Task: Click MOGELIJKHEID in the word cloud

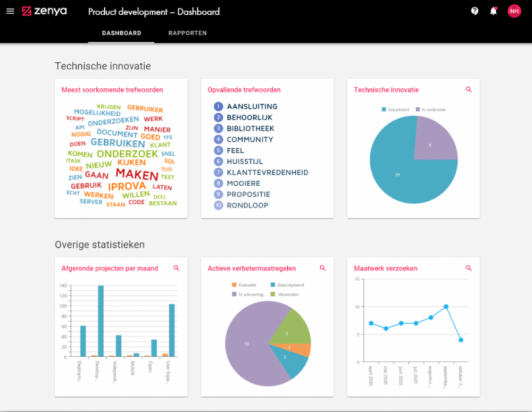Action: click(97, 112)
